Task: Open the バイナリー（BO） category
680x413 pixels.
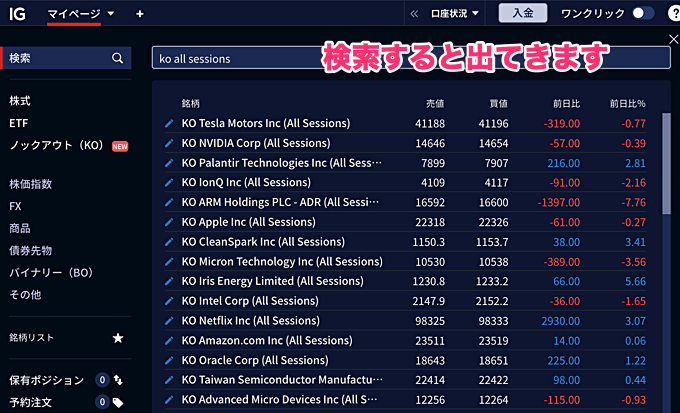Action: (x=51, y=272)
